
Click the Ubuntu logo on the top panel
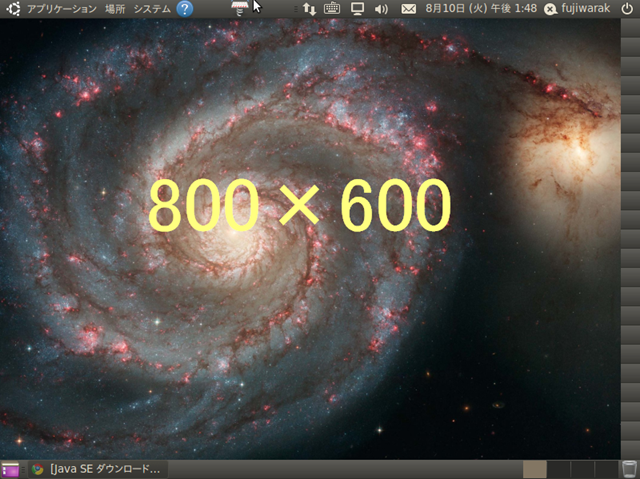pyautogui.click(x=12, y=9)
